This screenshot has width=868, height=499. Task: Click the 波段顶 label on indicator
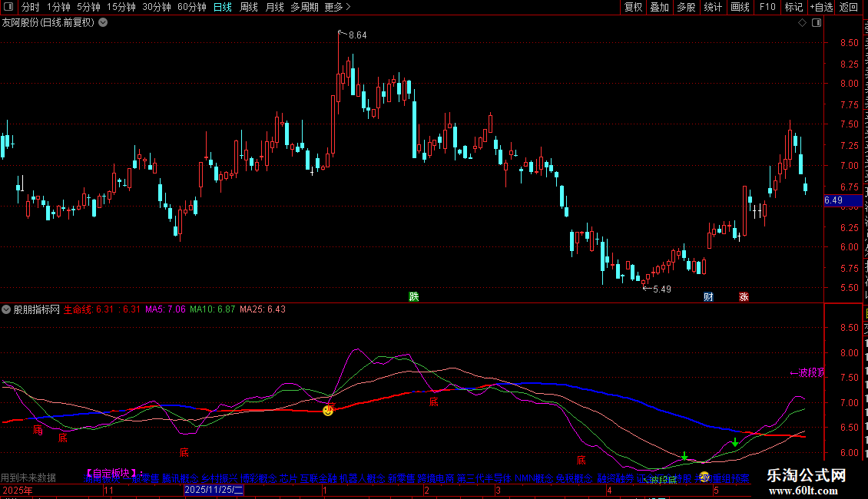point(807,372)
